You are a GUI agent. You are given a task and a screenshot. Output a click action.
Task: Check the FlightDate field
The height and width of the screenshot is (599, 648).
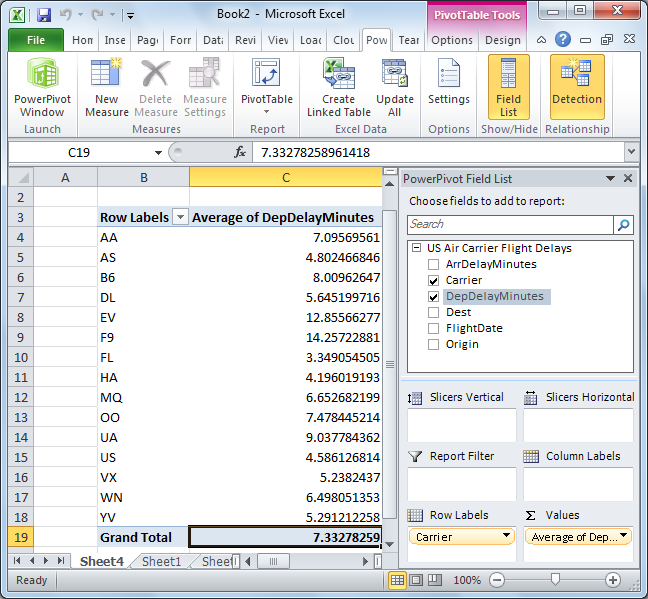433,329
